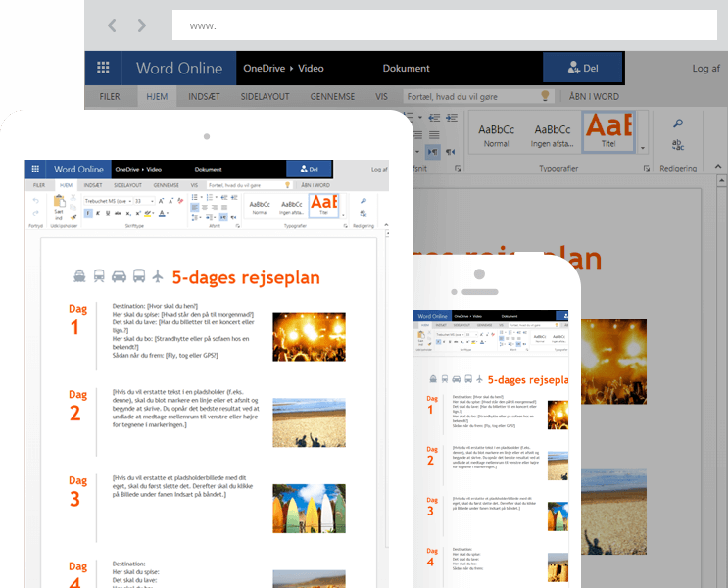Open the app launcher grid icon
Screen dimensions: 728x588
click(x=103, y=69)
